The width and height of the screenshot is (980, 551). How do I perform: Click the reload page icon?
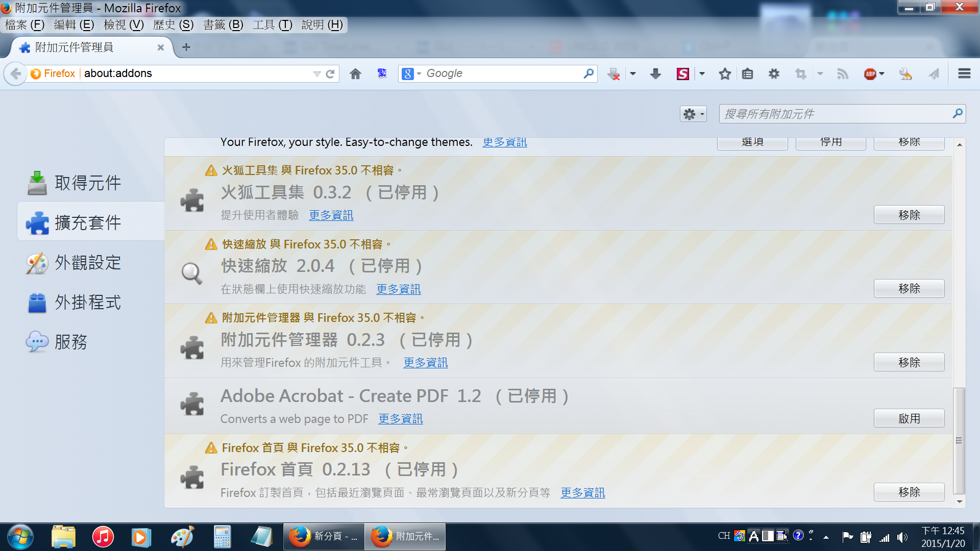tap(330, 73)
